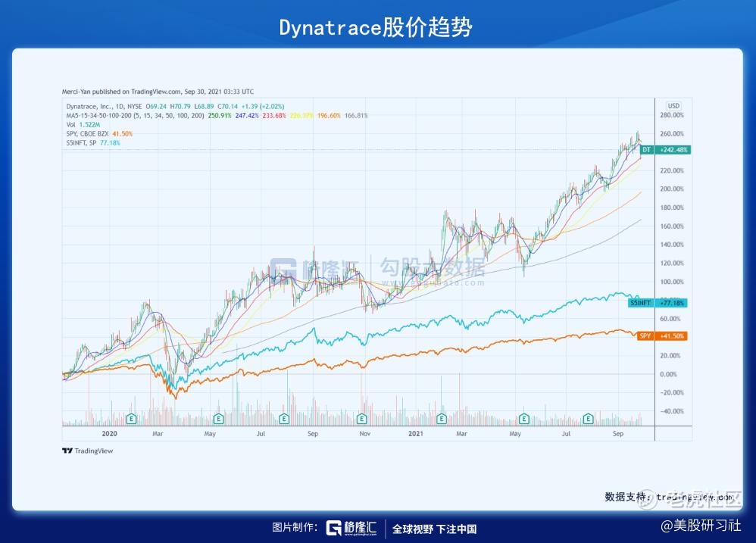Click the earnings E marker between Jul and Sep 2020
756x543 pixels.
click(x=284, y=419)
